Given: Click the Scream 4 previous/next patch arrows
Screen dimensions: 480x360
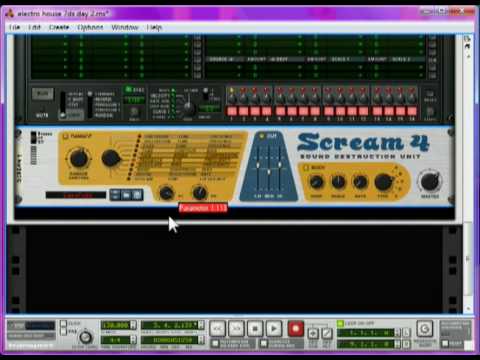Looking at the screenshot, I should 115,195.
